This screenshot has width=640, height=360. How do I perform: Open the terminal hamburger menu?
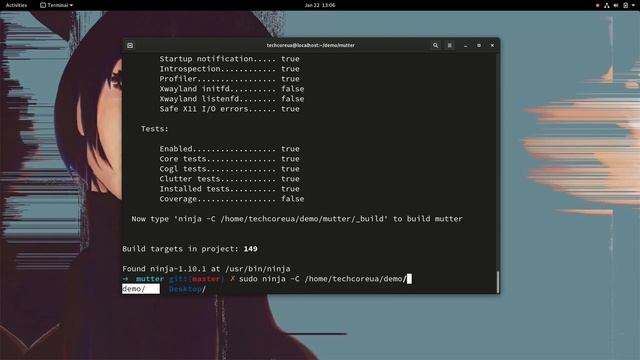pyautogui.click(x=449, y=45)
